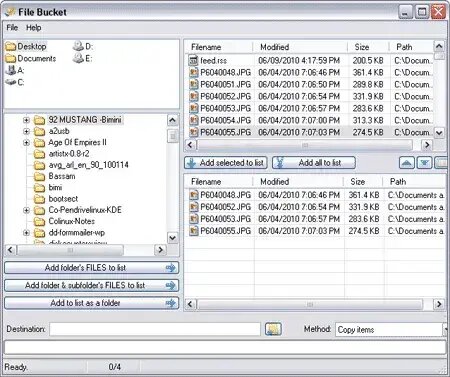This screenshot has width=450, height=377.
Task: Click top file list scroll down arrow
Action: [x=439, y=133]
